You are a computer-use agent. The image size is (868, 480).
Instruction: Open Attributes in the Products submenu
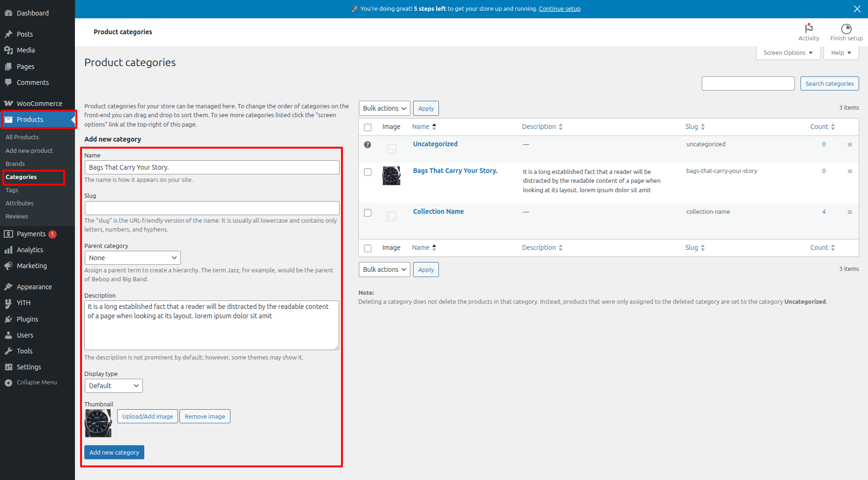(20, 203)
